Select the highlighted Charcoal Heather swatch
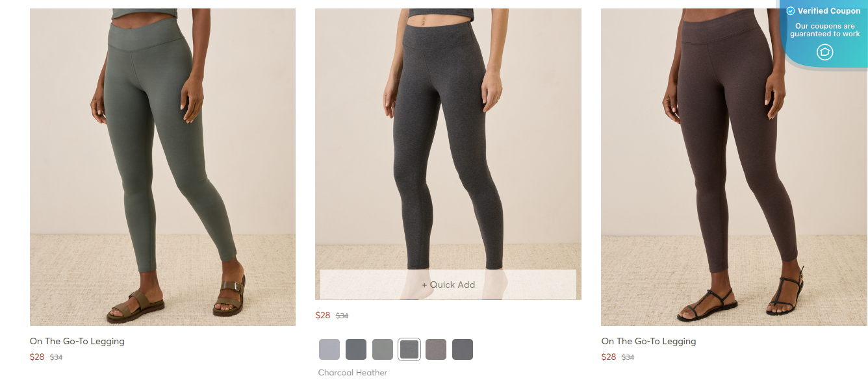868x391 pixels. point(409,349)
